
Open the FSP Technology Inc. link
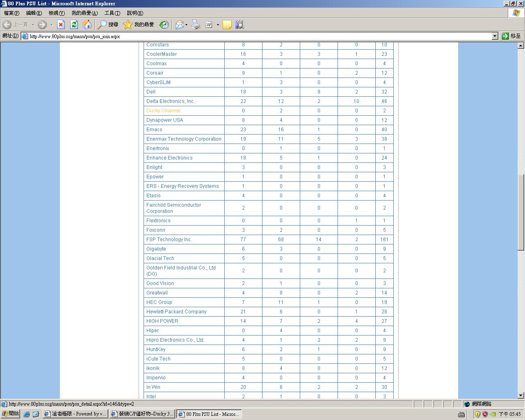(169, 240)
